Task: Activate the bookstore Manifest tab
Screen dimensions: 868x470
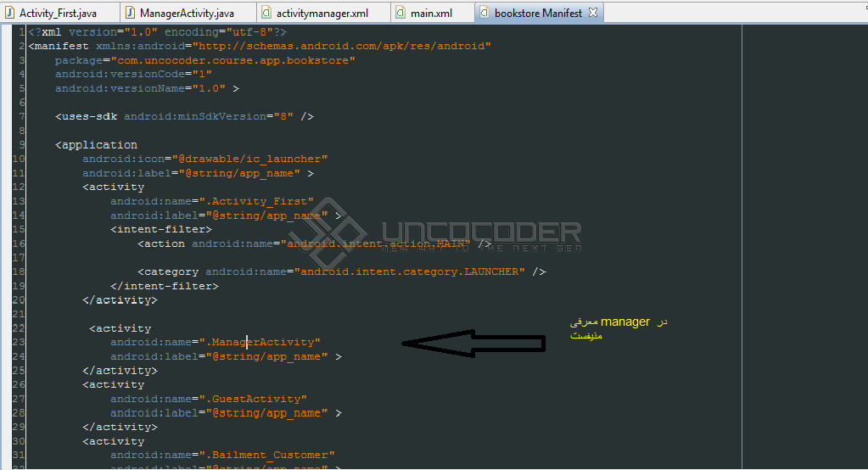Action: click(538, 13)
